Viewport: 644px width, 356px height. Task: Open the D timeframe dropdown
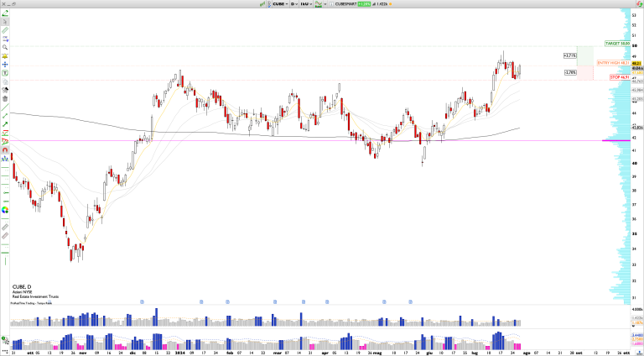[295, 4]
